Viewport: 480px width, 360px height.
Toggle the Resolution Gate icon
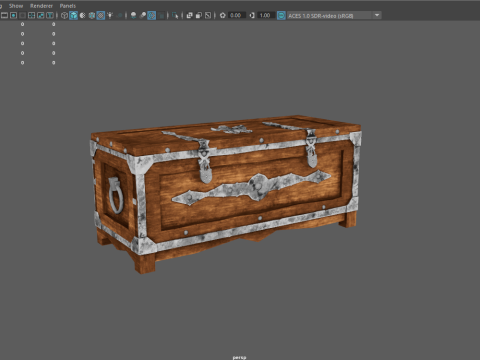13,15
